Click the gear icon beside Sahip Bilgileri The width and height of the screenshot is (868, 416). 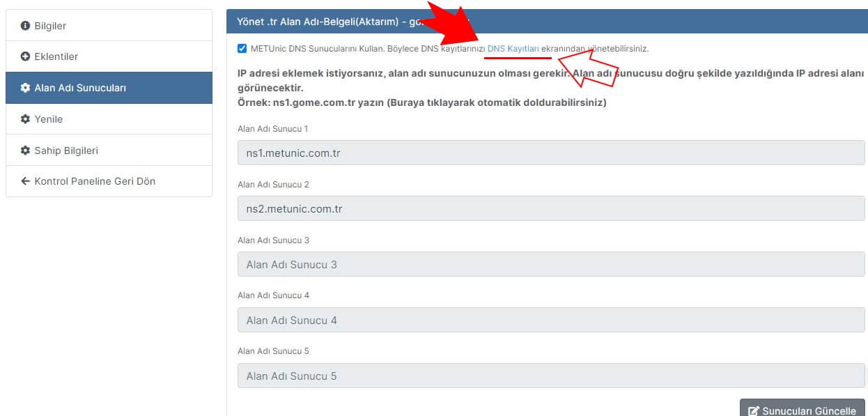coord(25,151)
